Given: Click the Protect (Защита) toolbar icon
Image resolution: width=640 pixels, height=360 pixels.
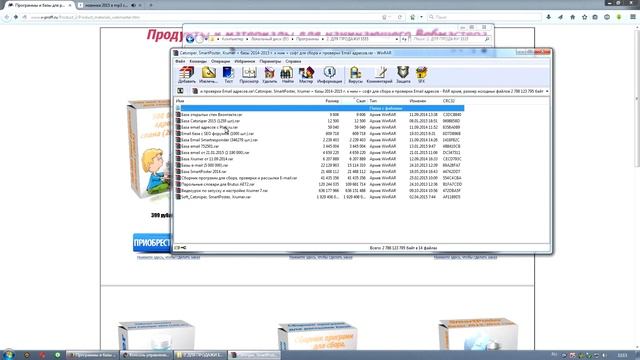Looking at the screenshot, I should (x=403, y=75).
